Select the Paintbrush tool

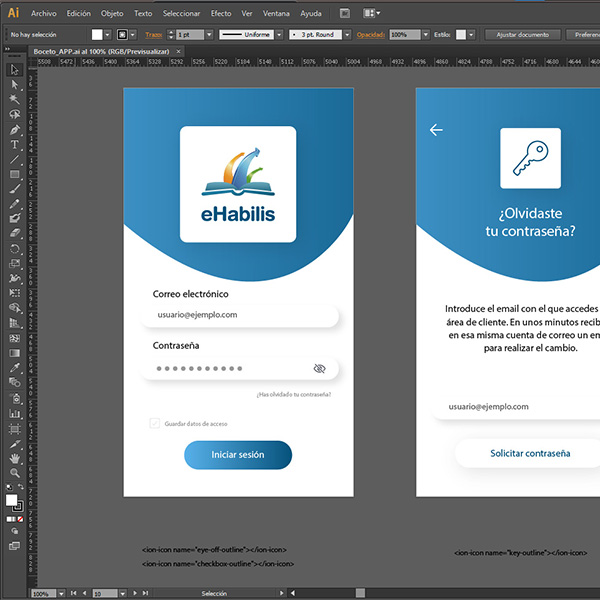point(15,189)
